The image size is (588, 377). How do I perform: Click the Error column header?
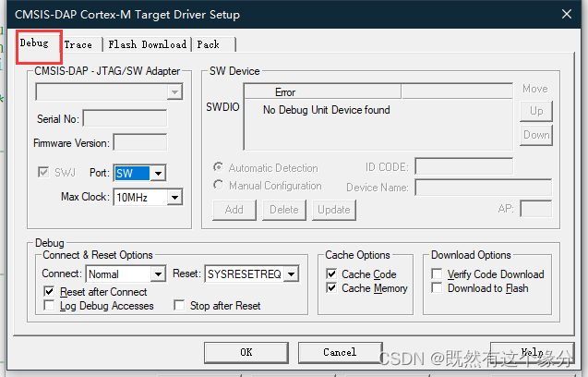[322, 91]
